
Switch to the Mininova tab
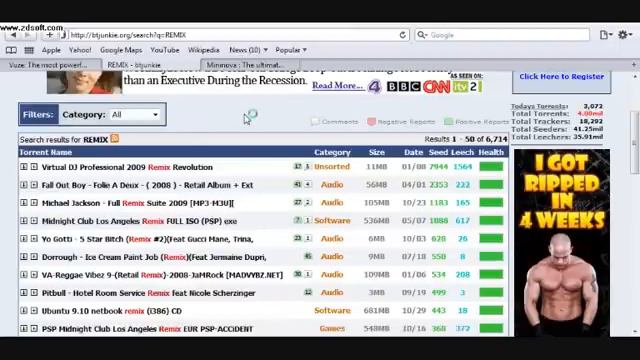[x=250, y=65]
